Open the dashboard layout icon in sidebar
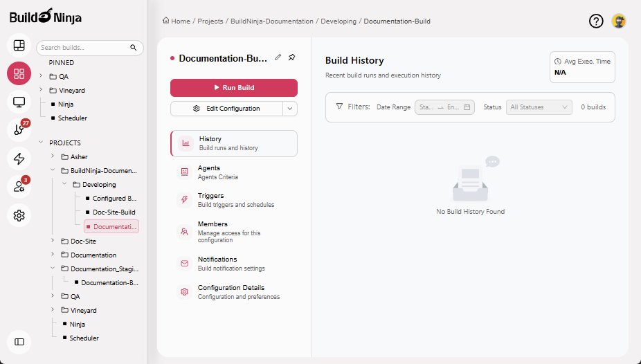The height and width of the screenshot is (364, 641). point(19,45)
